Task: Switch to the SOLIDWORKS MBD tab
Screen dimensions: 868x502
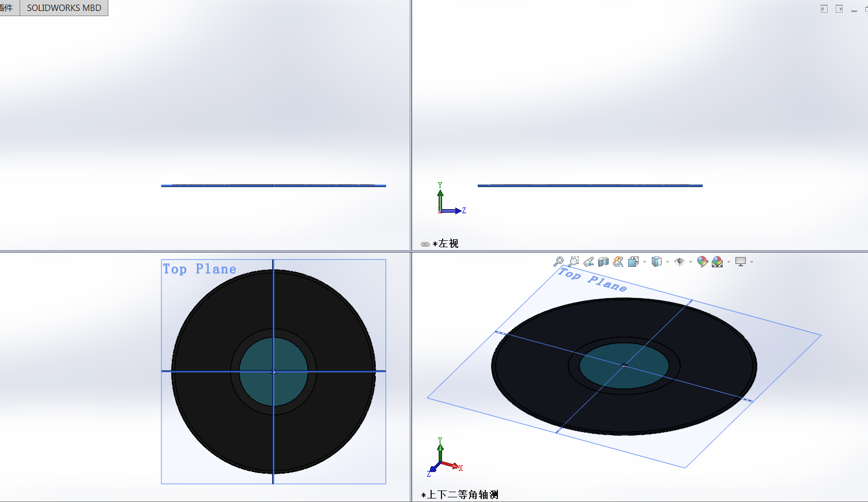Action: pyautogui.click(x=64, y=8)
